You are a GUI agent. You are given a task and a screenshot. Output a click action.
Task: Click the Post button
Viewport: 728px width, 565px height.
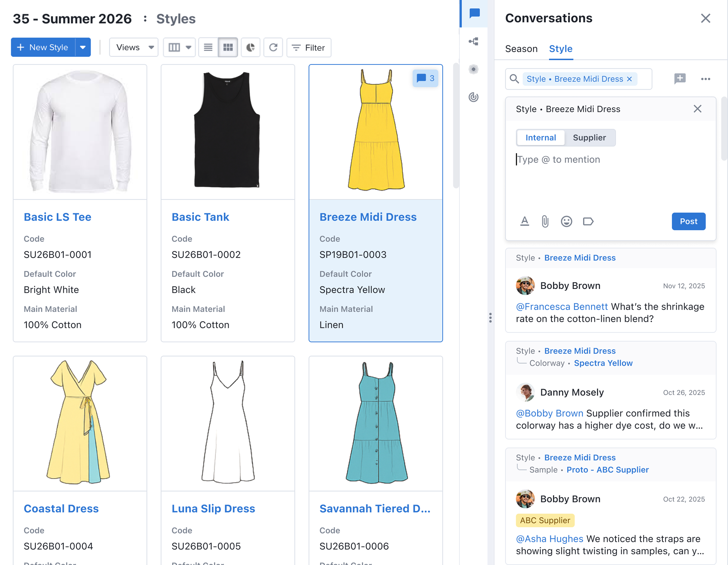click(688, 222)
